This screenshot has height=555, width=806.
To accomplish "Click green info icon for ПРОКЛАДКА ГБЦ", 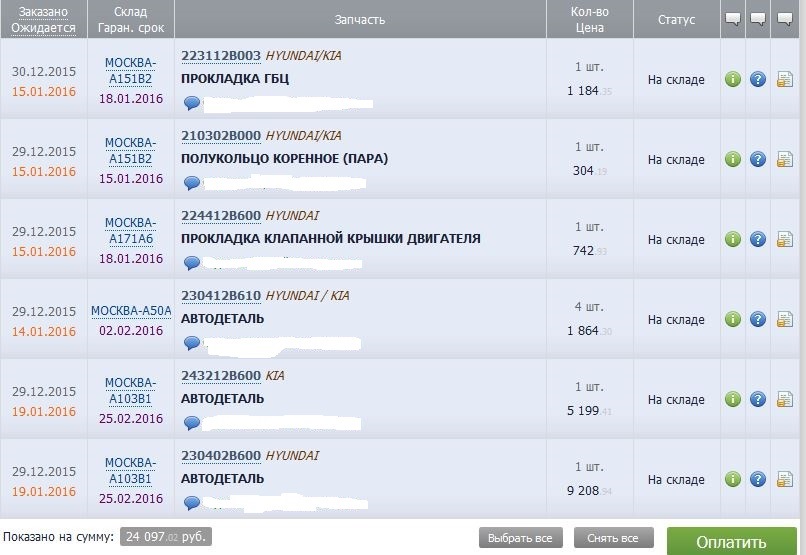I will tap(733, 79).
